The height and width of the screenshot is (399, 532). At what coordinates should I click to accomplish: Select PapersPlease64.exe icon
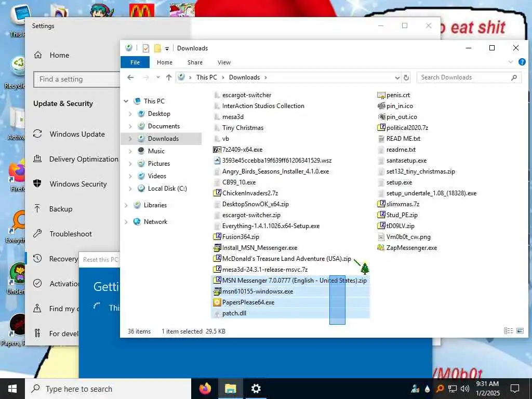(217, 302)
